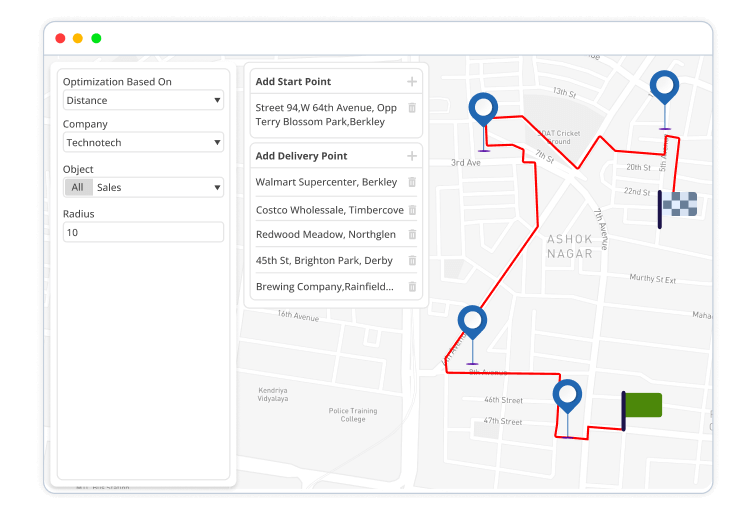Click the plus icon beside Add Delivery Point
This screenshot has height=520, width=741.
(411, 156)
